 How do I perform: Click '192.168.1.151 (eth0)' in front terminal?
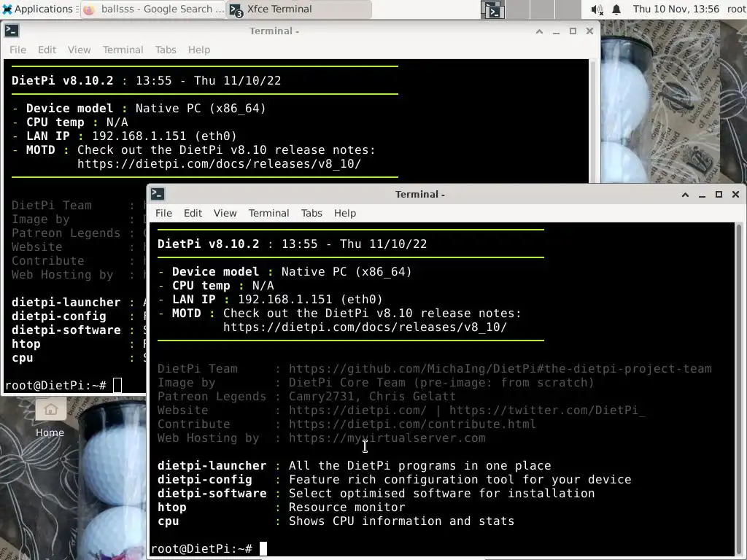pyautogui.click(x=310, y=299)
